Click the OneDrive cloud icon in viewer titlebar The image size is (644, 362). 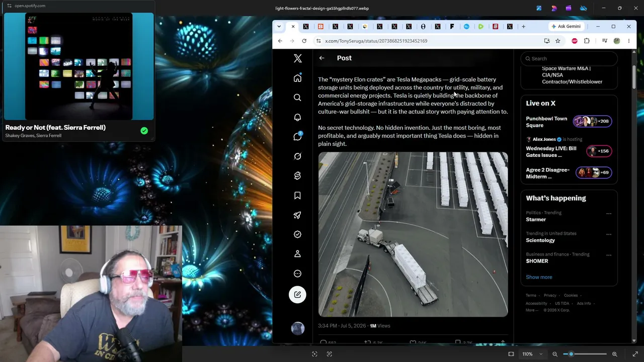point(584,8)
